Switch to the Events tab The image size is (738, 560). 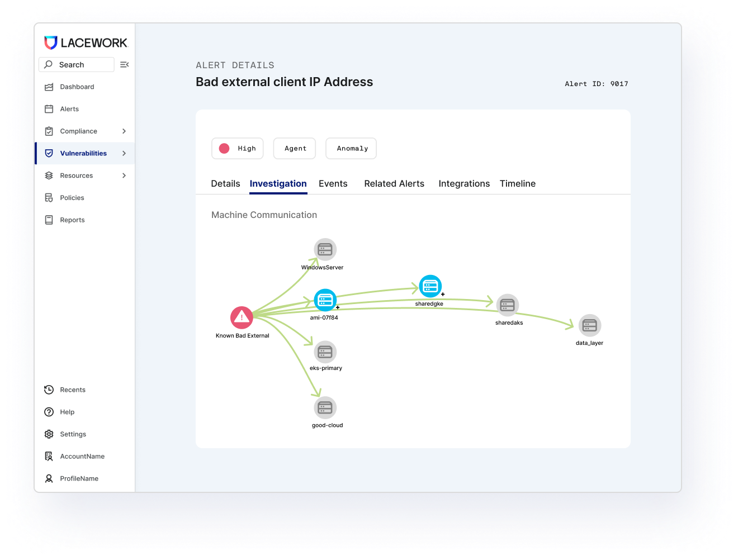click(x=333, y=184)
